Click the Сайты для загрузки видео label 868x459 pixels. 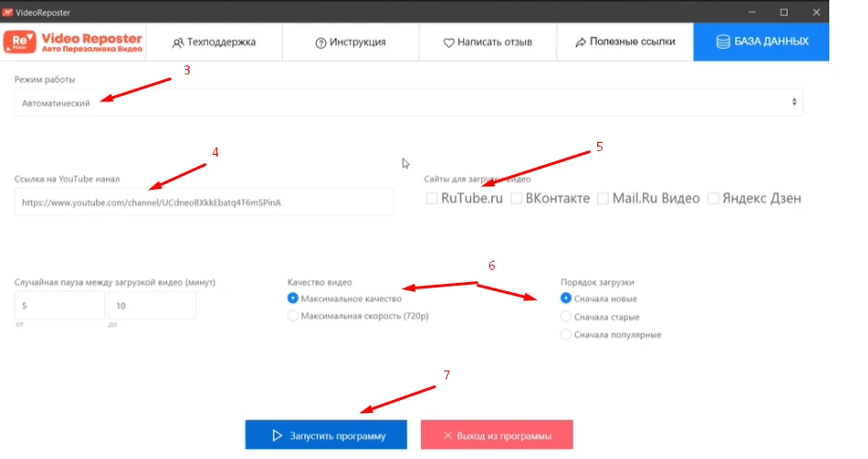pyautogui.click(x=477, y=179)
